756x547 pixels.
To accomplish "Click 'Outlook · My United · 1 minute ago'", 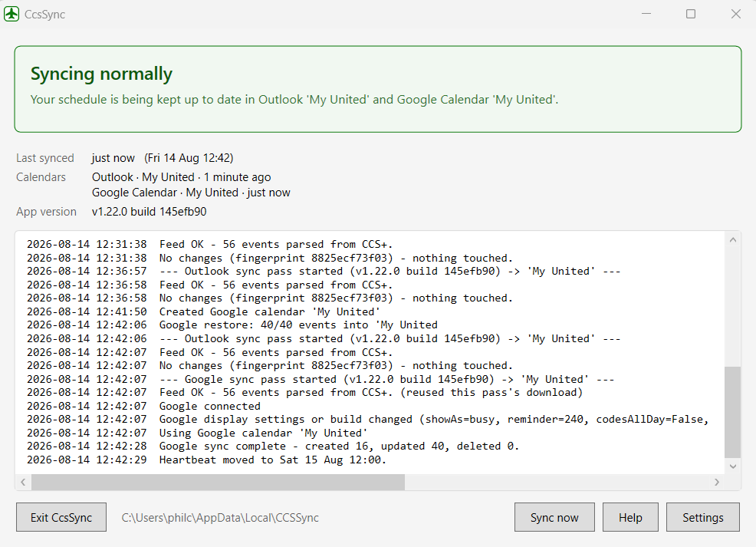I will [181, 177].
